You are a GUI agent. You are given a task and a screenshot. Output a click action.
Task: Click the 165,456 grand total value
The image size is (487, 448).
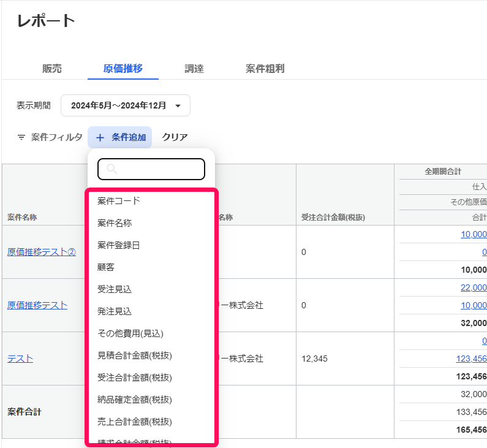[x=471, y=430]
